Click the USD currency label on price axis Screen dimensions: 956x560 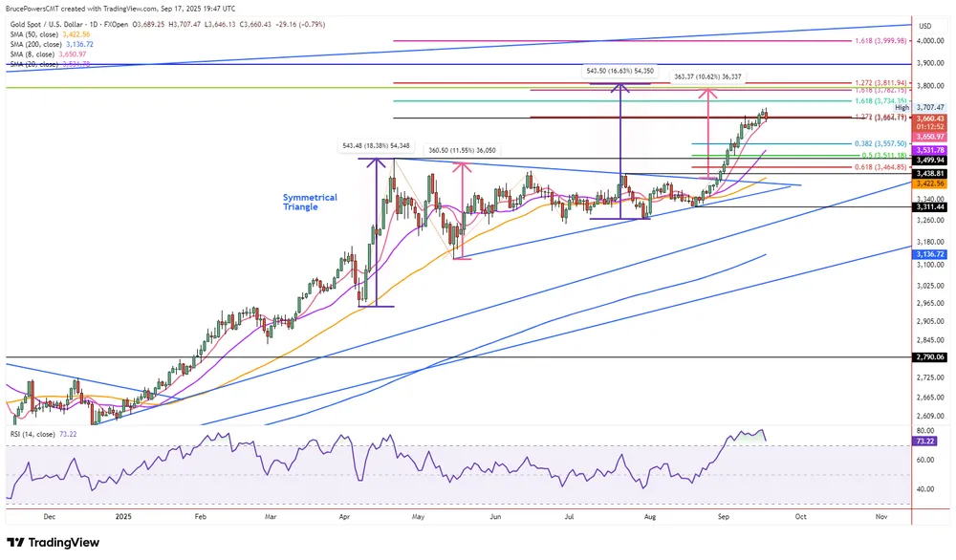924,25
